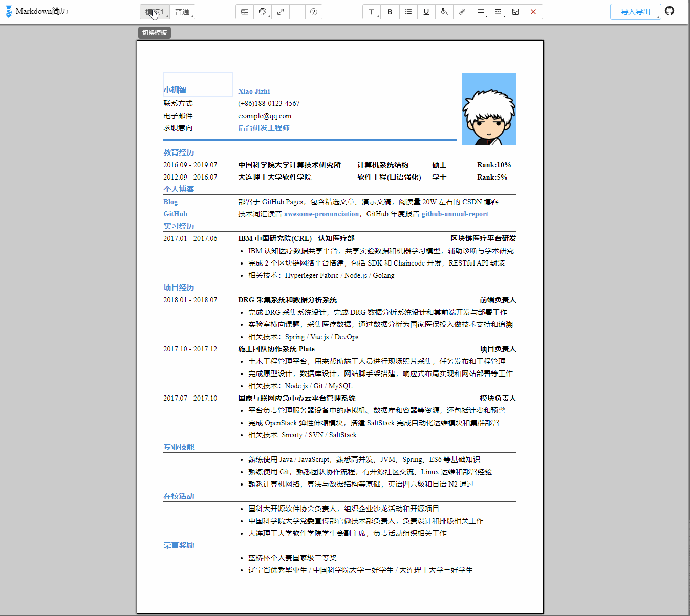The width and height of the screenshot is (690, 616).
Task: Click the 后台研发工程师 job title
Action: tap(264, 128)
